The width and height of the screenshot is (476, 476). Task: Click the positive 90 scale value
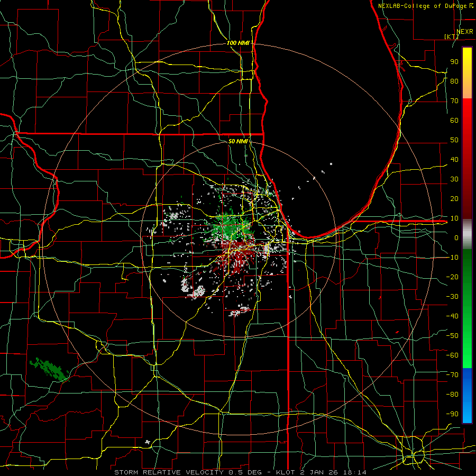click(x=454, y=62)
